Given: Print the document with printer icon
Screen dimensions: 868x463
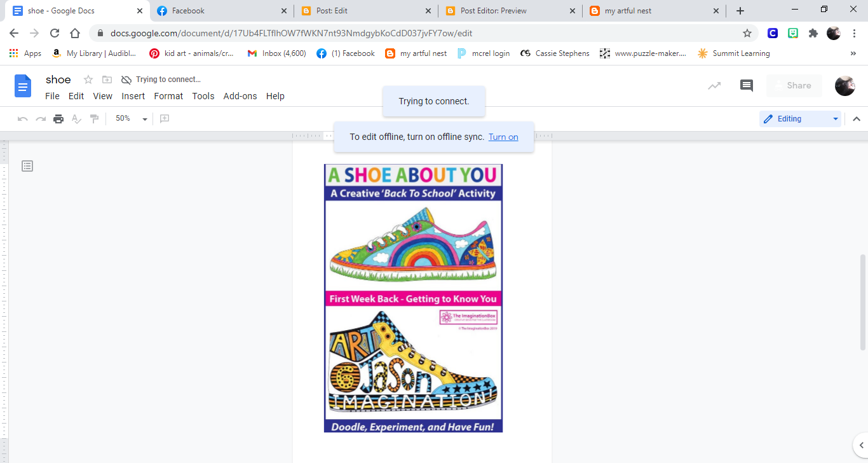Looking at the screenshot, I should tap(58, 119).
